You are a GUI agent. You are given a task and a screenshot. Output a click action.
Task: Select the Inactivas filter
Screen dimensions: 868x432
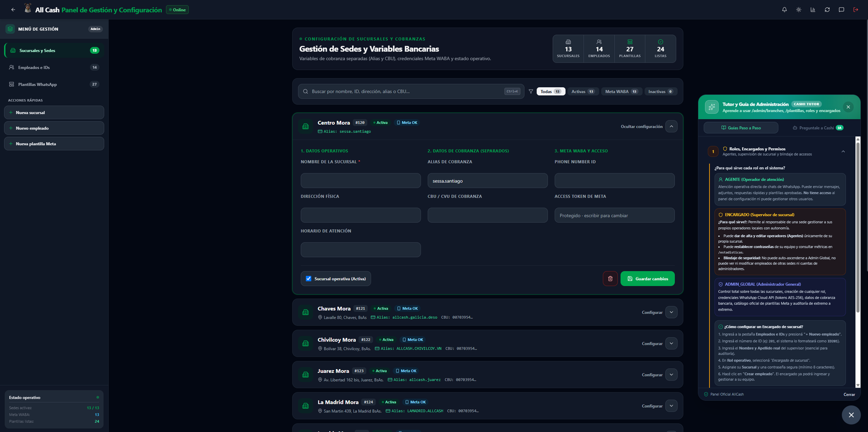[x=661, y=92]
